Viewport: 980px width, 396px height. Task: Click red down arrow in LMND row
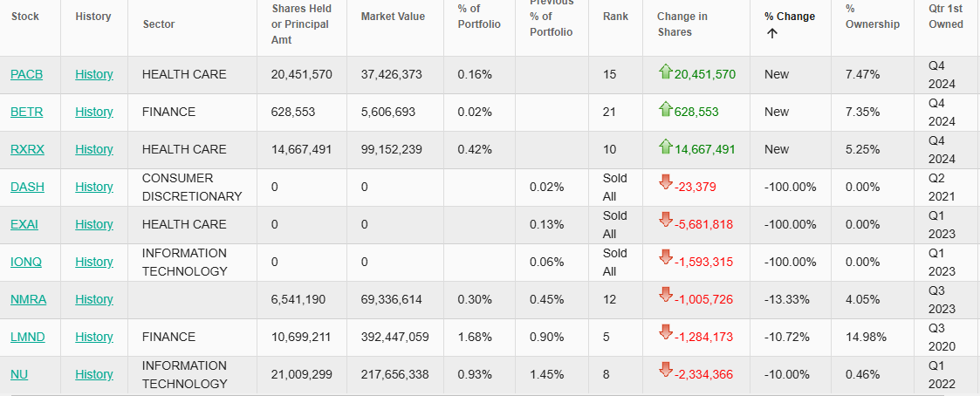click(666, 332)
